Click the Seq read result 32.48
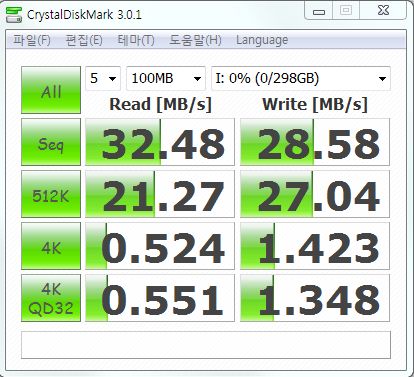The image size is (414, 377). [160, 142]
